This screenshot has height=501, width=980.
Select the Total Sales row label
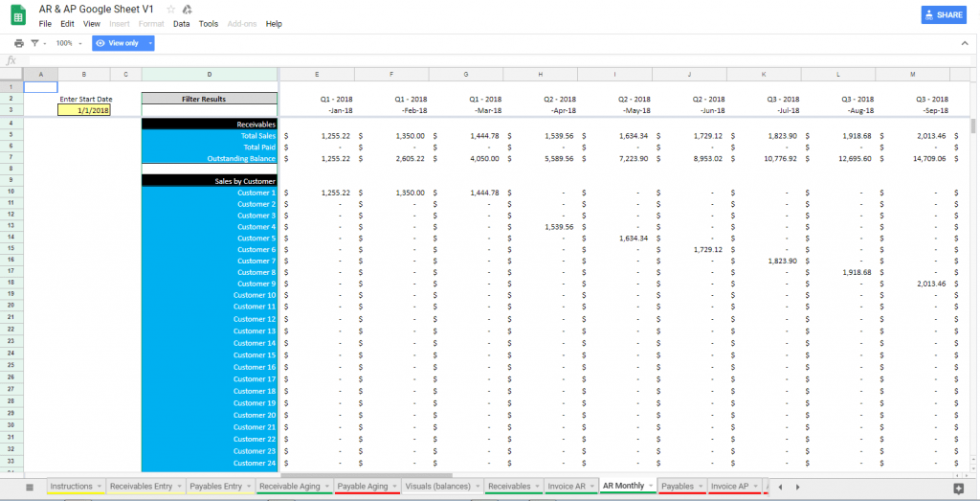click(210, 135)
